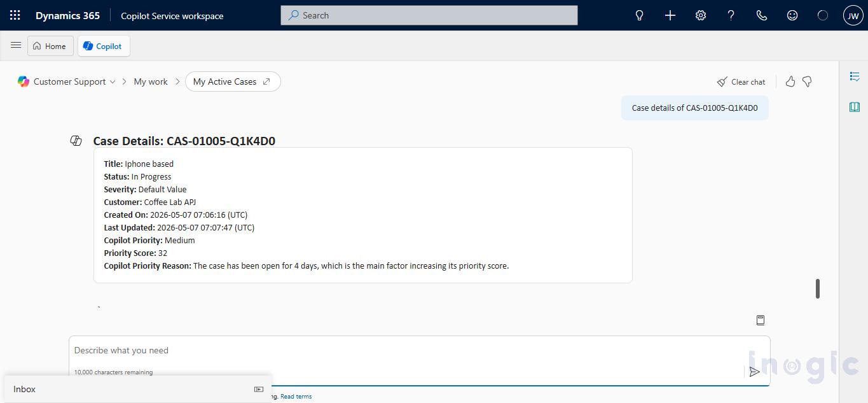Click the Last Updated date line

point(179,227)
